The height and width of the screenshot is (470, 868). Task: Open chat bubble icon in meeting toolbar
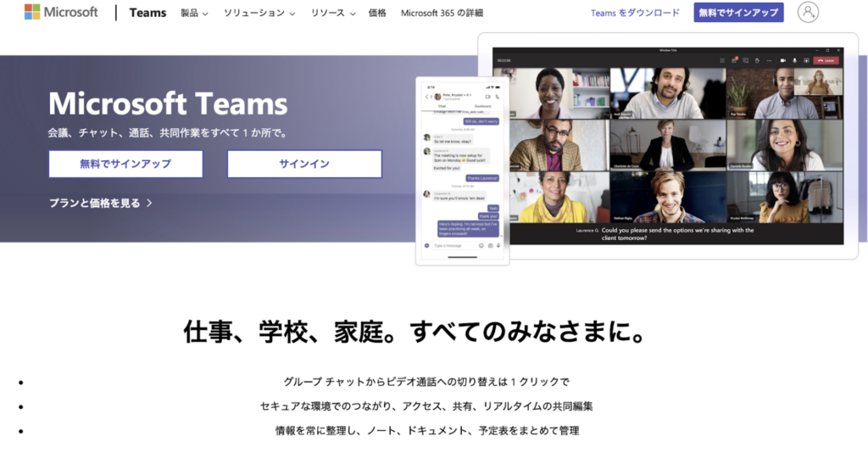point(746,60)
